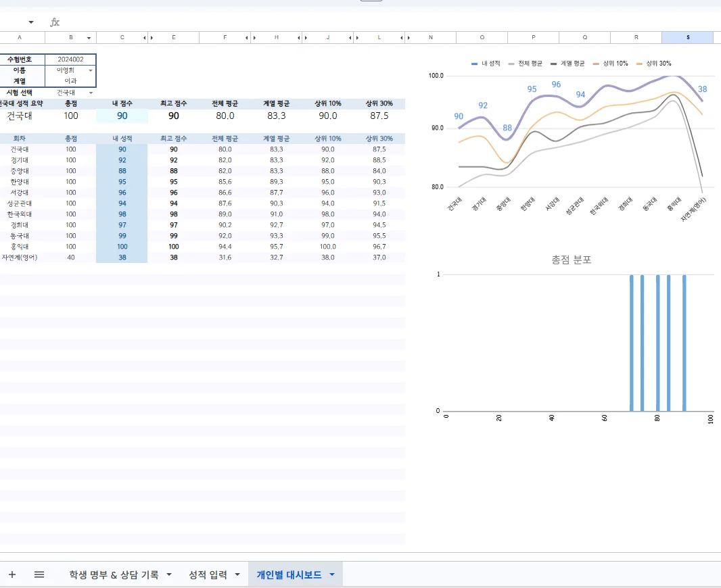Click left arrow after column J header
Image resolution: width=721 pixels, height=588 pixels.
pos(350,38)
